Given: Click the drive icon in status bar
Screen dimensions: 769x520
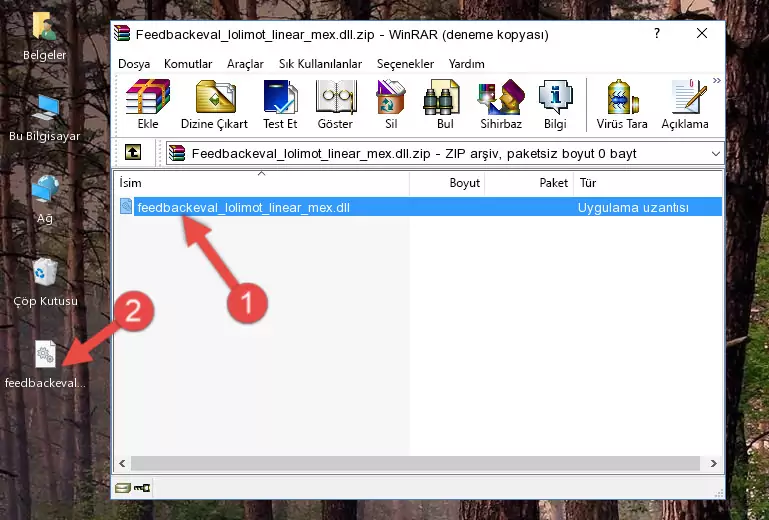Looking at the screenshot, I should coord(122,487).
